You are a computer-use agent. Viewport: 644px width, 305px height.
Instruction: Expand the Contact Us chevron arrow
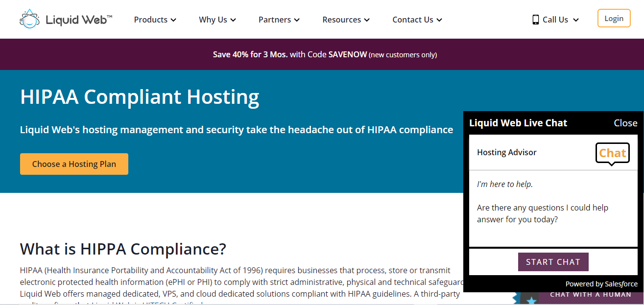tap(439, 20)
